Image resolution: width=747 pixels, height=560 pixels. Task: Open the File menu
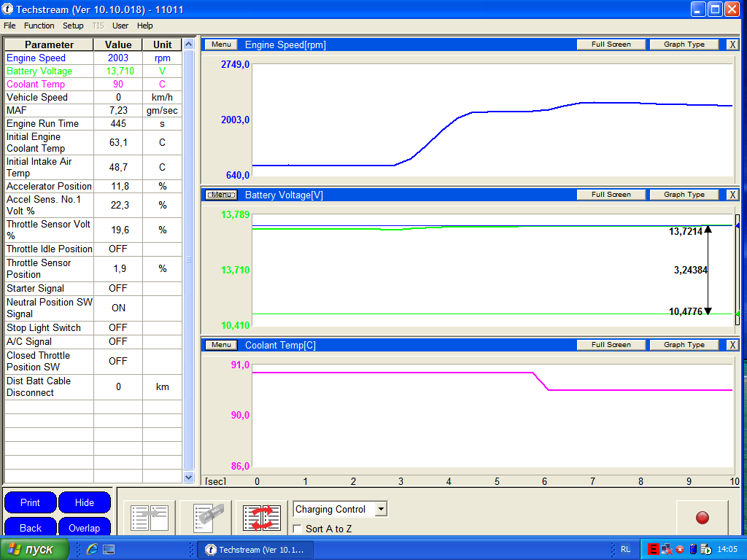coord(9,26)
